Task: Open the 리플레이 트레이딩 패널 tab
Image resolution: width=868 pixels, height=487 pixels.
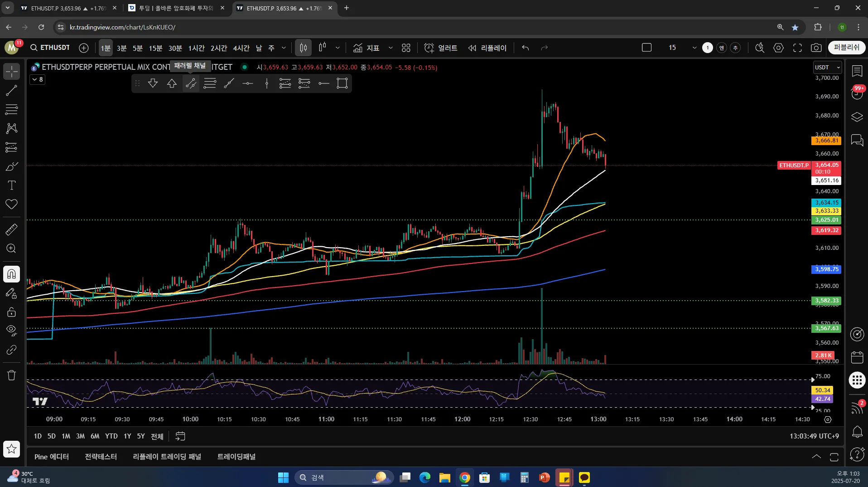Action: tap(167, 457)
